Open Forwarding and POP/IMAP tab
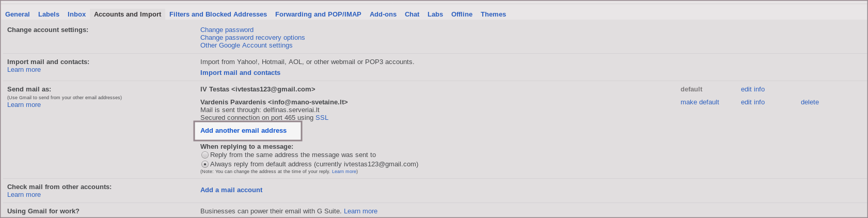 (318, 14)
